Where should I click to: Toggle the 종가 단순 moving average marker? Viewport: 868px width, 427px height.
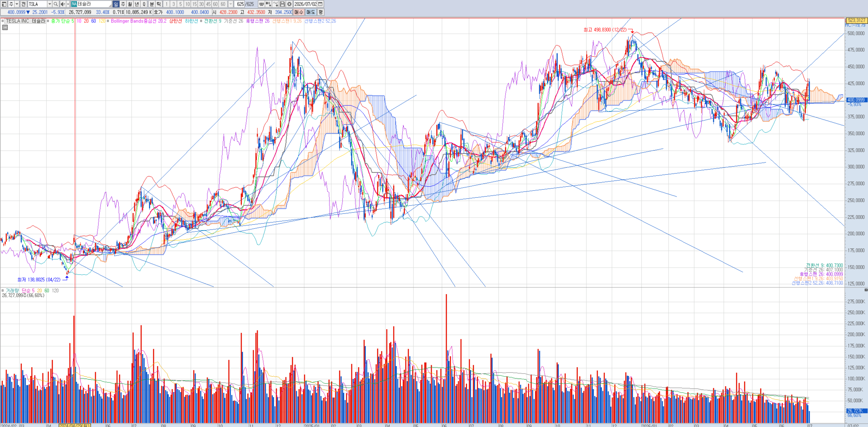(x=48, y=21)
